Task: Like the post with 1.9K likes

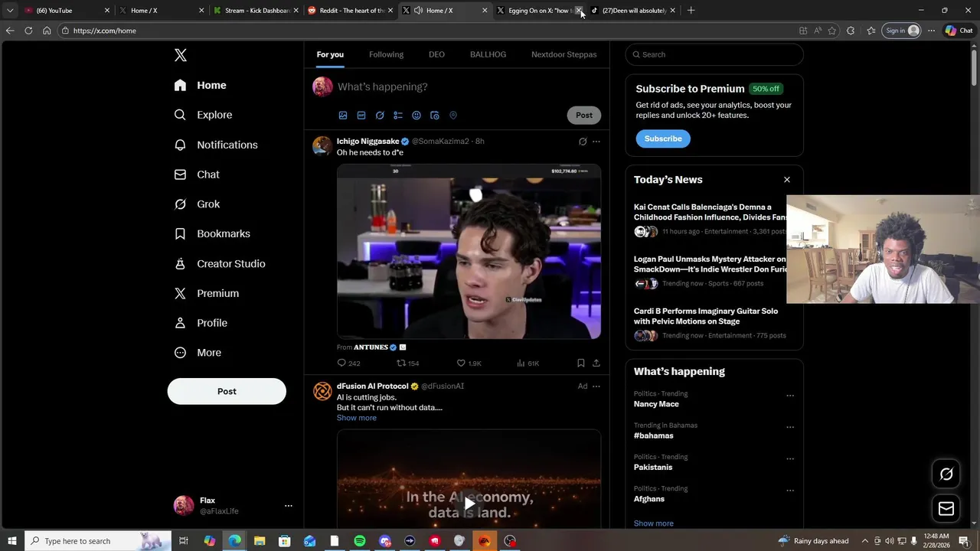Action: click(469, 364)
